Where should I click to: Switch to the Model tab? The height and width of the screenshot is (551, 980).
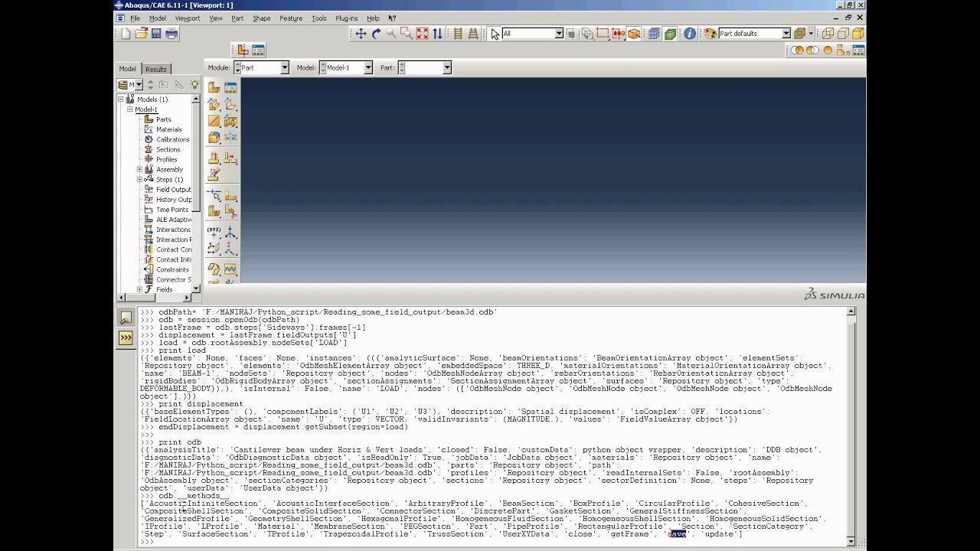(127, 69)
